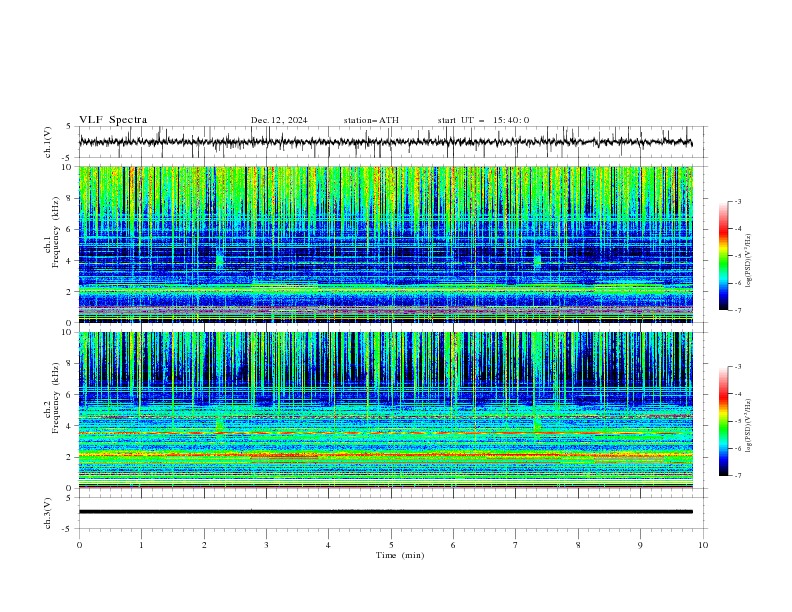Click the flat ch.3 voltage trace panel

392,513
